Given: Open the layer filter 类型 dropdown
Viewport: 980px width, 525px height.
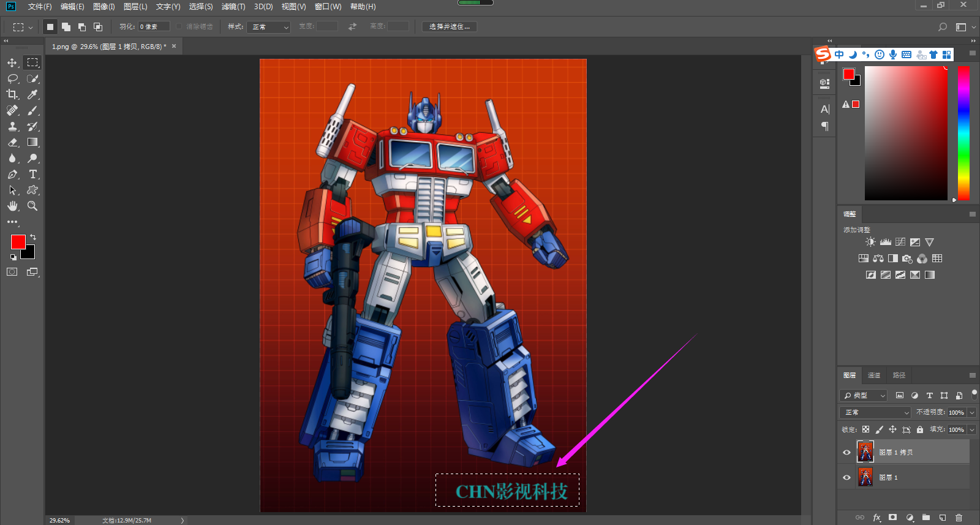Looking at the screenshot, I should 864,395.
